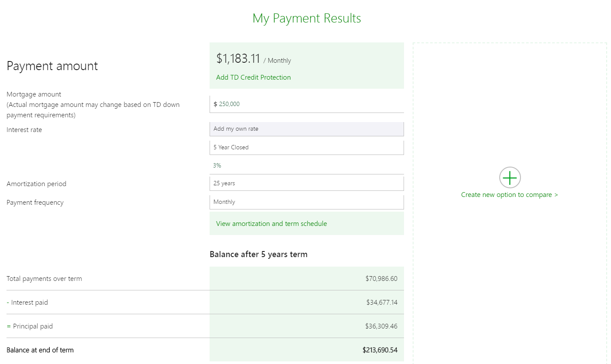This screenshot has width=611, height=364.
Task: Click the Interest rate label
Action: coord(24,129)
